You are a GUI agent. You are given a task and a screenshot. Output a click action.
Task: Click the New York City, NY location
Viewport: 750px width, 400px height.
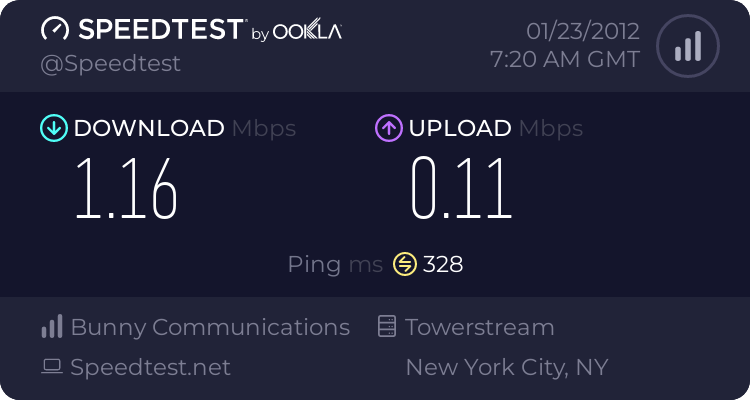pyautogui.click(x=507, y=367)
